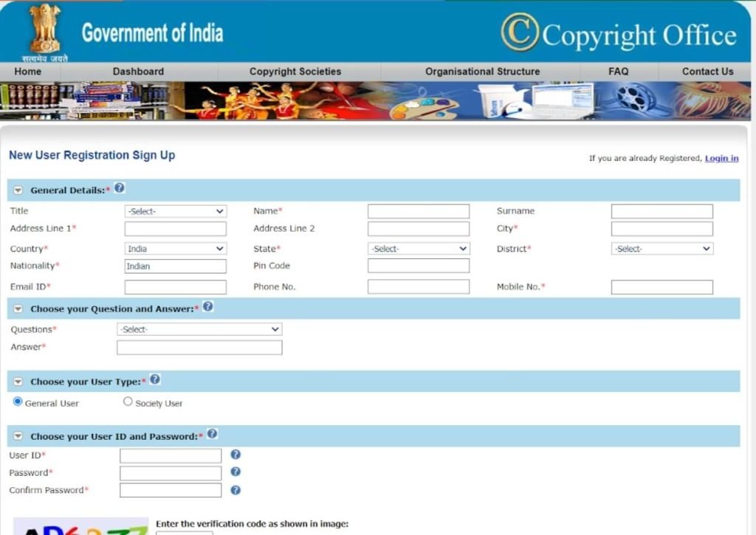Image resolution: width=756 pixels, height=535 pixels.
Task: Go to the Home menu
Action: pos(28,72)
